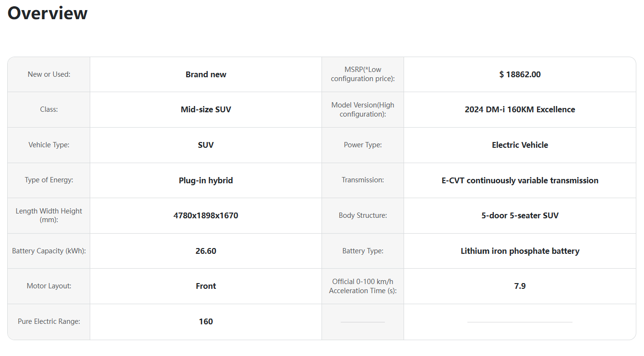Click the "Vehicle Type:" label
This screenshot has width=644, height=356.
tap(49, 145)
